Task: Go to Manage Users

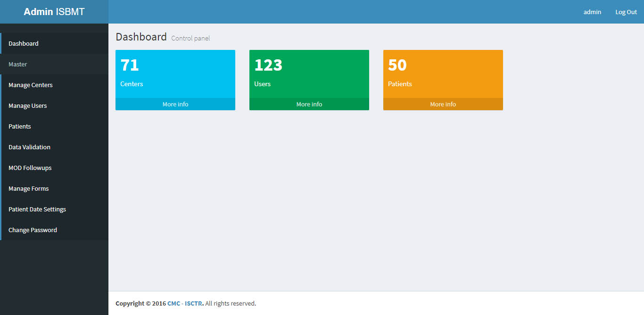Action: point(54,105)
